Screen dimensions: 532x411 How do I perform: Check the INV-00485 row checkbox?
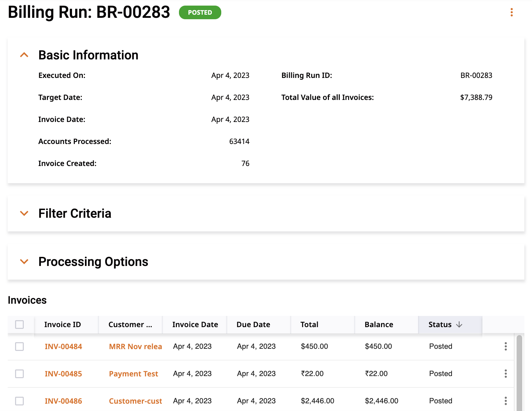[x=20, y=374]
